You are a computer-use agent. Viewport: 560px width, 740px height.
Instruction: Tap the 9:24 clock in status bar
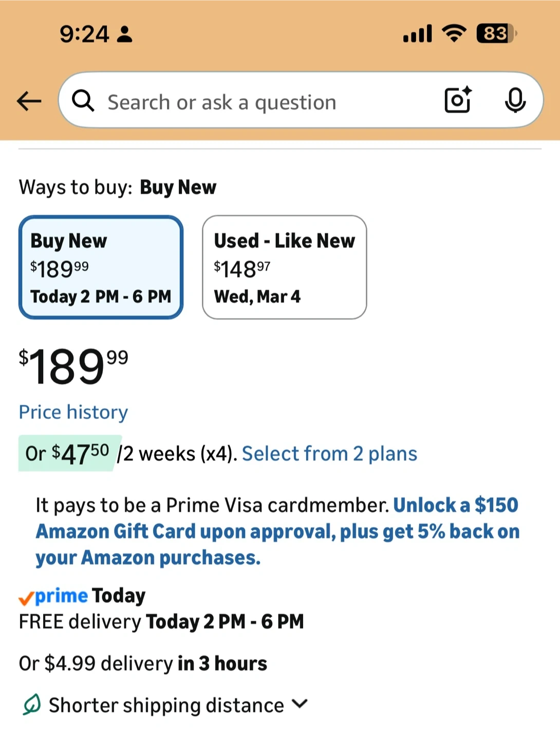pyautogui.click(x=84, y=34)
